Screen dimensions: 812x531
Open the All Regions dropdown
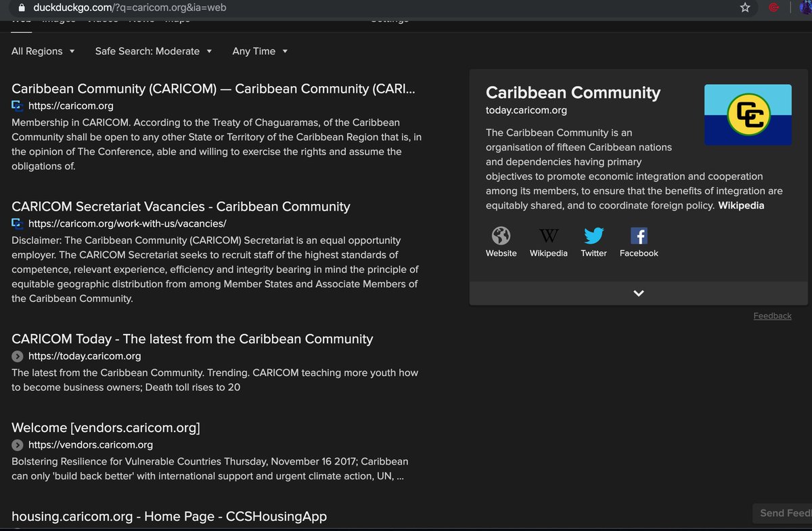43,51
